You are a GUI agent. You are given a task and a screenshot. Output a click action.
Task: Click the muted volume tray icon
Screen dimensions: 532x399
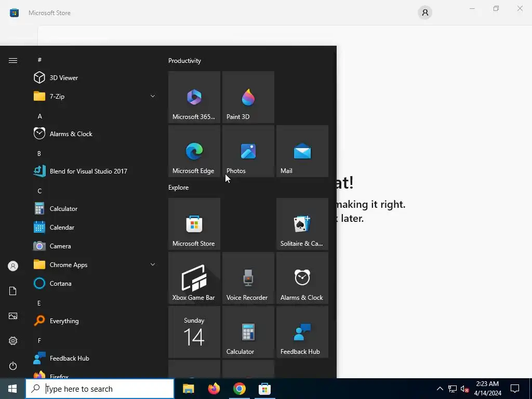pyautogui.click(x=464, y=389)
